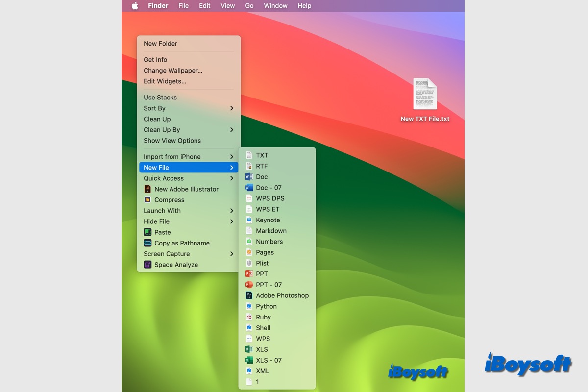Create a new Numbers spreadsheet
Image resolution: width=588 pixels, height=392 pixels.
(269, 241)
